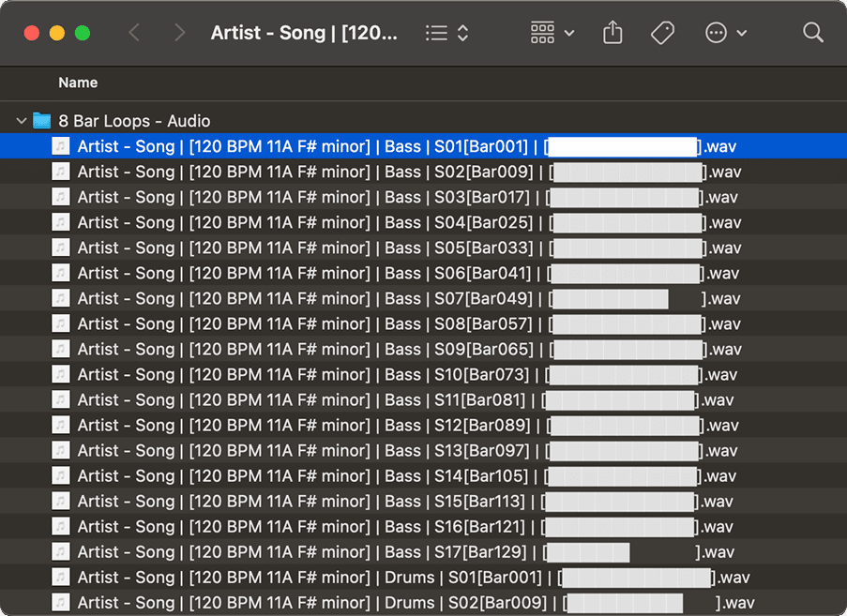Collapse the 8 Bar Loops - Audio folder

pos(21,120)
